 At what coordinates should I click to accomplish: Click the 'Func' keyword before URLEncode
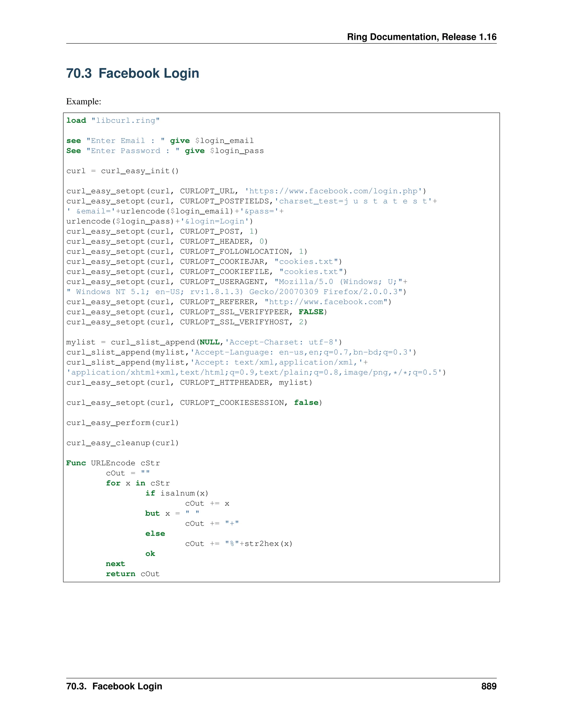[x=76, y=463]
